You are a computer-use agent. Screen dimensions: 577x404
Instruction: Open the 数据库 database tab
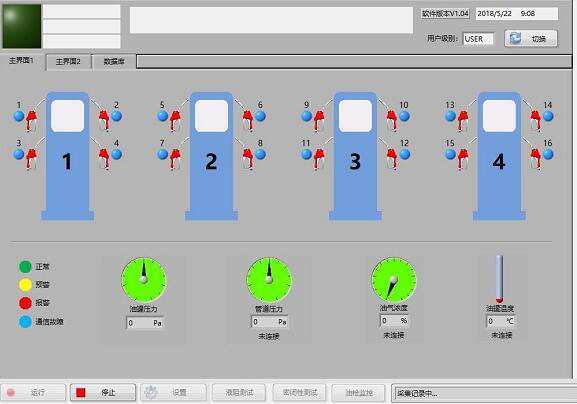114,61
